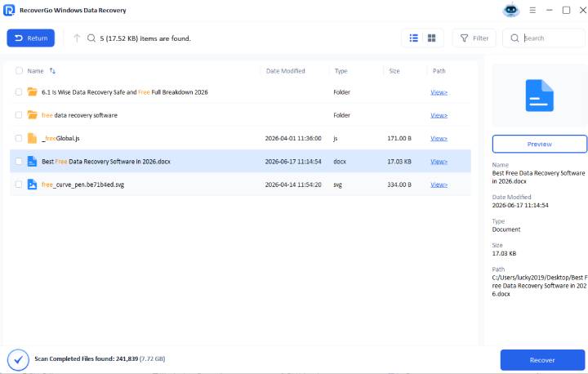Screen dimensions: 588x374
Task: Open View path link for 6.1 Is Wise folder
Action: pyautogui.click(x=439, y=92)
